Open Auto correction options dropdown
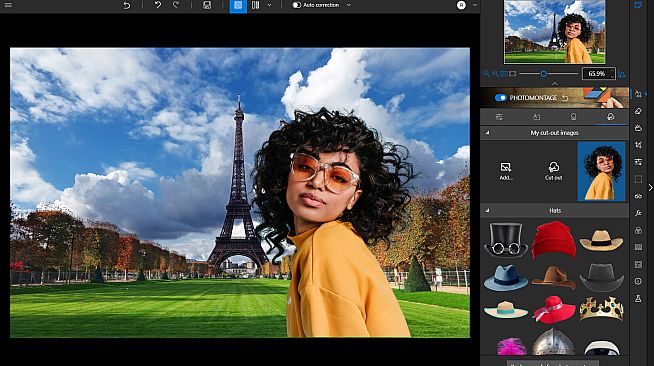 point(349,5)
